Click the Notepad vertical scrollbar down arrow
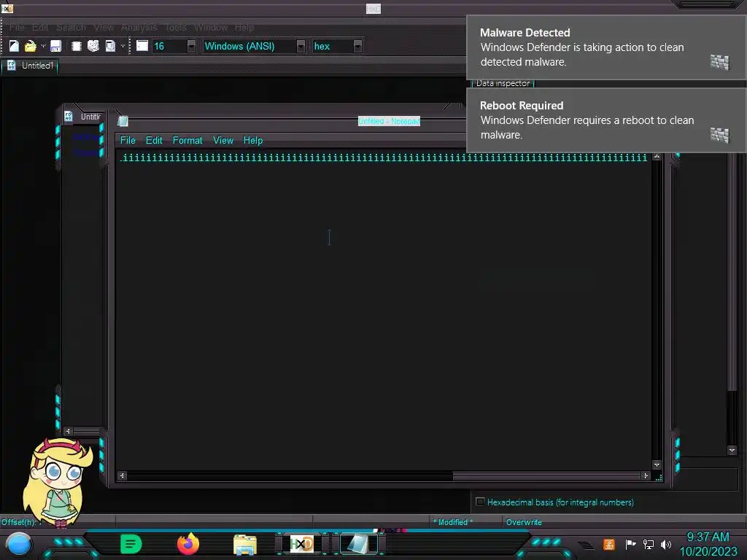This screenshot has width=747, height=560. pos(657,464)
